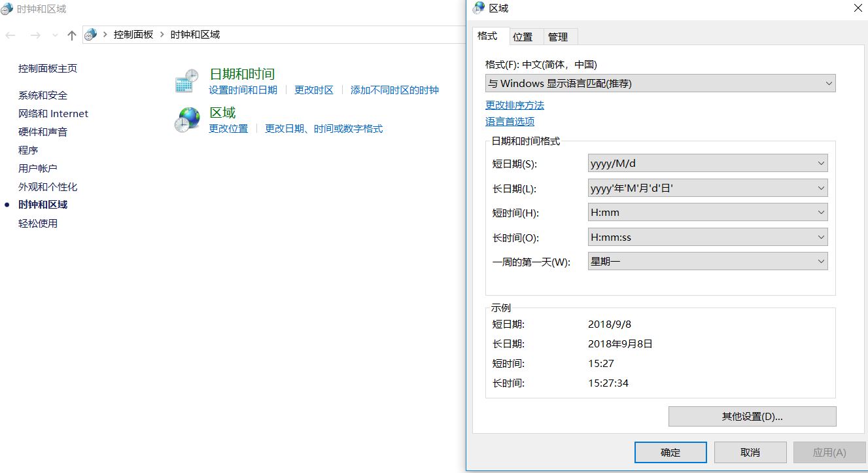
Task: Click the 语言首选项 link
Action: (510, 122)
